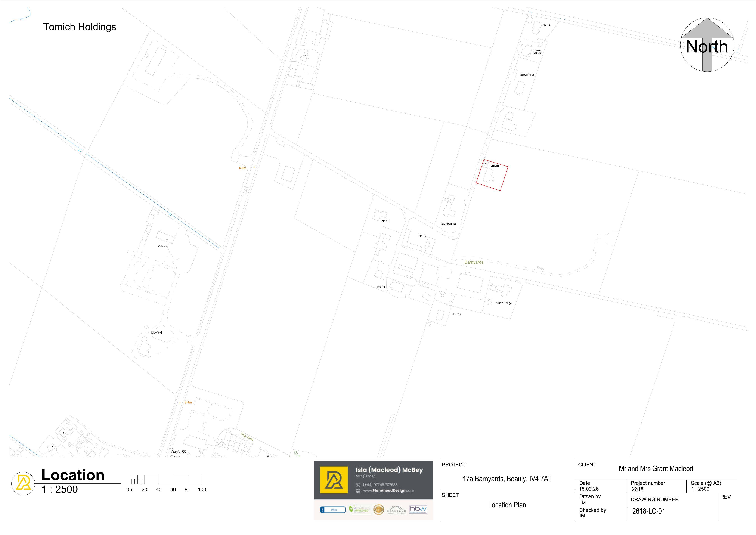Click the drawing number 2618-LC-01 field
The height and width of the screenshot is (535, 756).
(649, 511)
